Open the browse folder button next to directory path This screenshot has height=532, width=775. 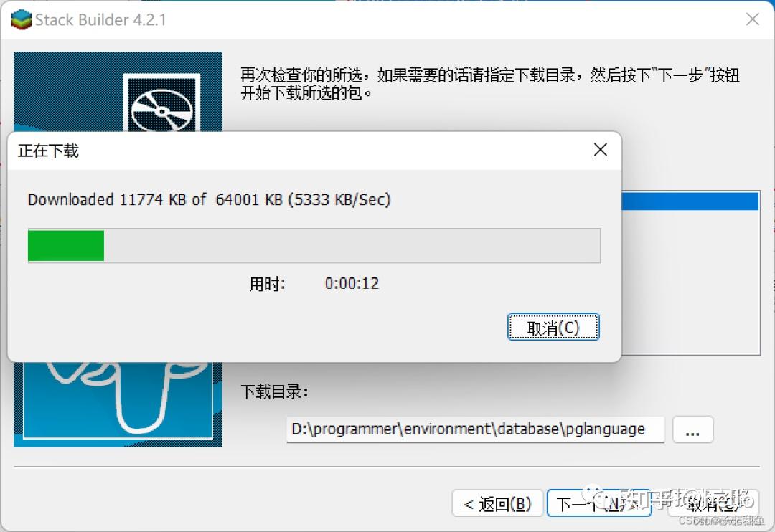click(x=692, y=429)
